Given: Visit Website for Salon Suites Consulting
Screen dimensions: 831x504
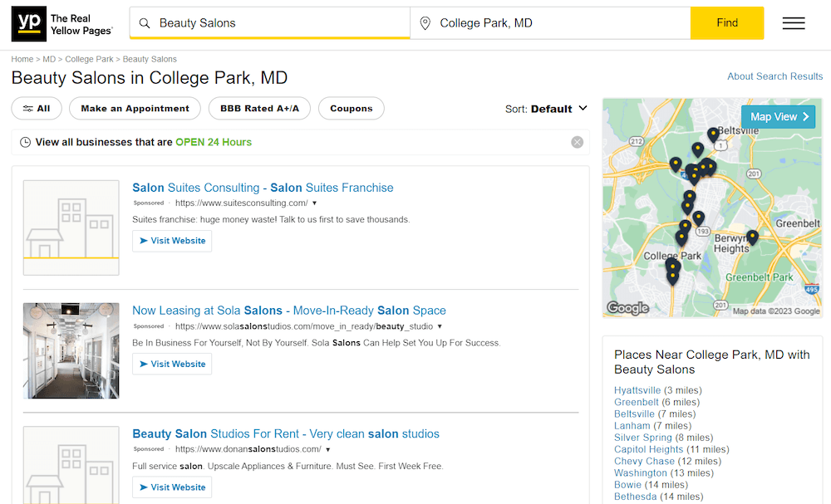Looking at the screenshot, I should (x=172, y=241).
